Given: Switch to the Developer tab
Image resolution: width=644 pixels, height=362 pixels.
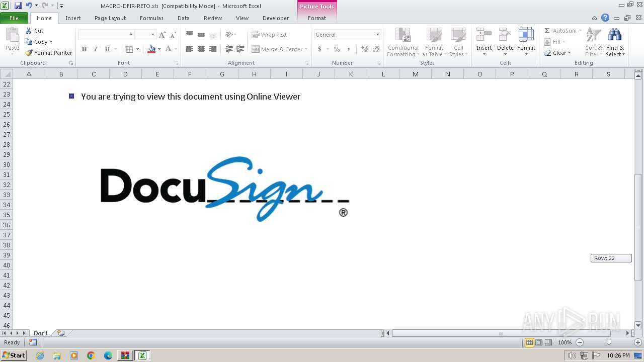Looking at the screenshot, I should (276, 18).
